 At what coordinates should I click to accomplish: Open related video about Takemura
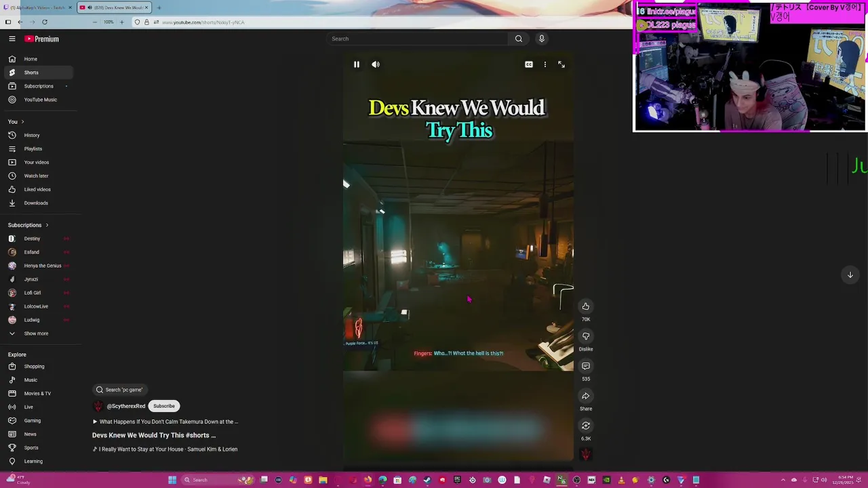(165, 422)
